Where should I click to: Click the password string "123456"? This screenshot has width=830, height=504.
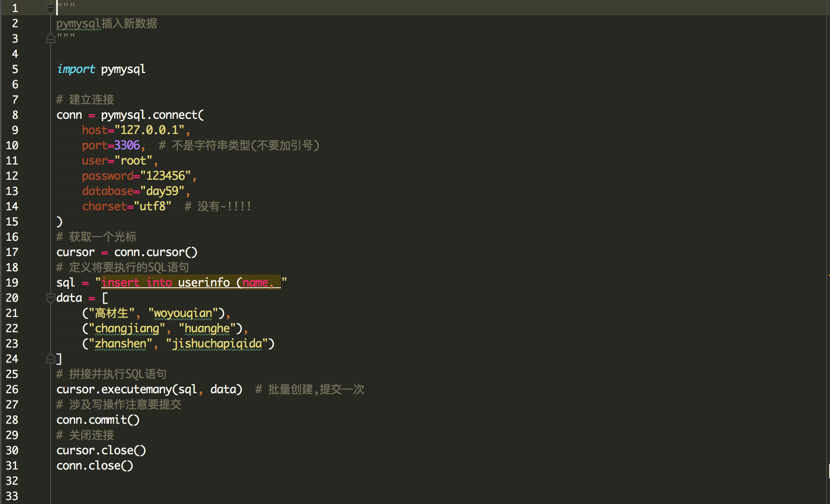pos(165,176)
